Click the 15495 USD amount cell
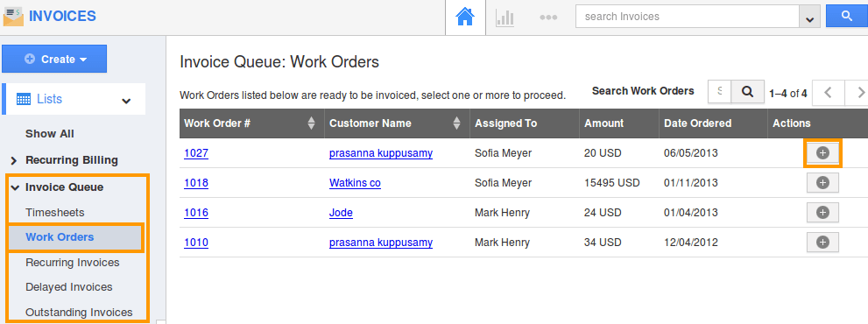 pyautogui.click(x=611, y=183)
